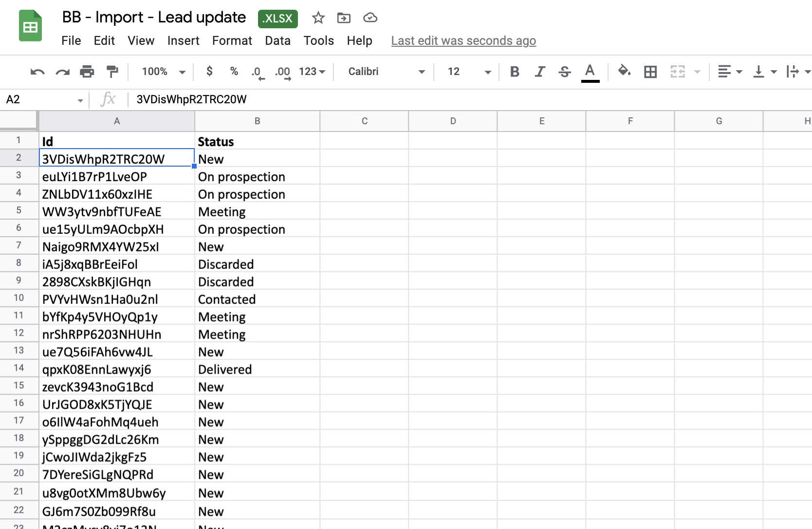This screenshot has height=529, width=812.
Task: Click the Redo arrow
Action: click(x=62, y=72)
